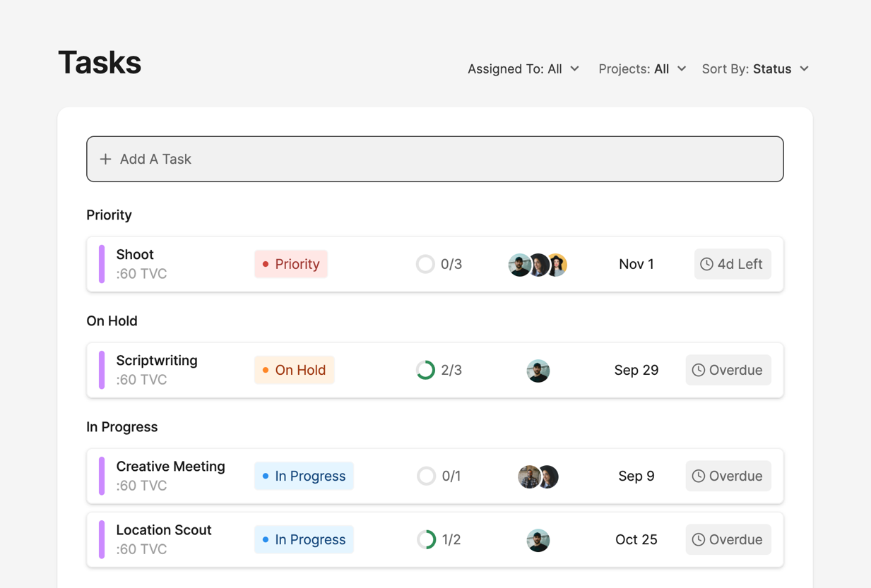Open the Sort By Status dropdown
The height and width of the screenshot is (588, 871).
point(754,69)
